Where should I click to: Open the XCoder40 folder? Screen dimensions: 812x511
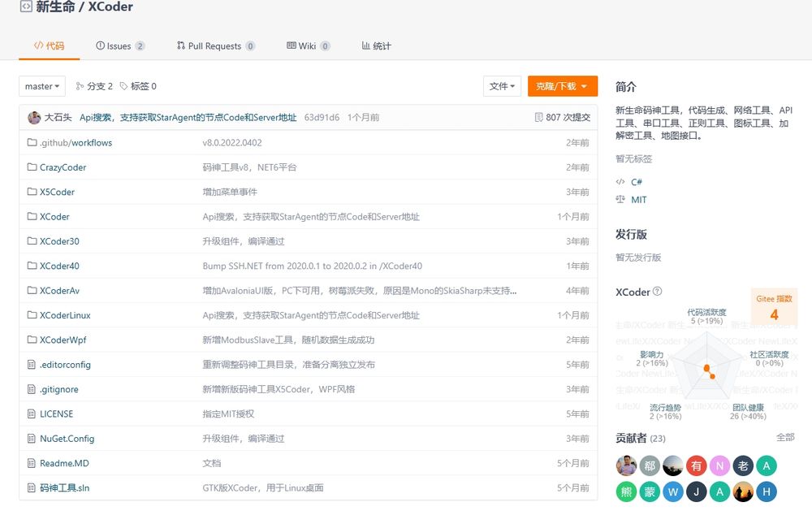coord(59,266)
